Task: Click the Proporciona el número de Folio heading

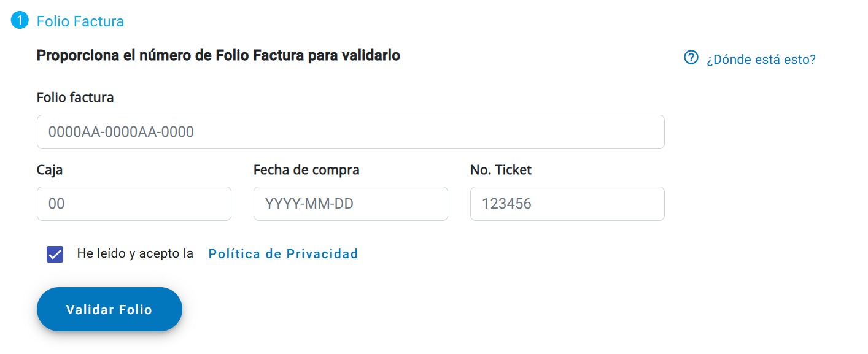Action: pos(219,55)
